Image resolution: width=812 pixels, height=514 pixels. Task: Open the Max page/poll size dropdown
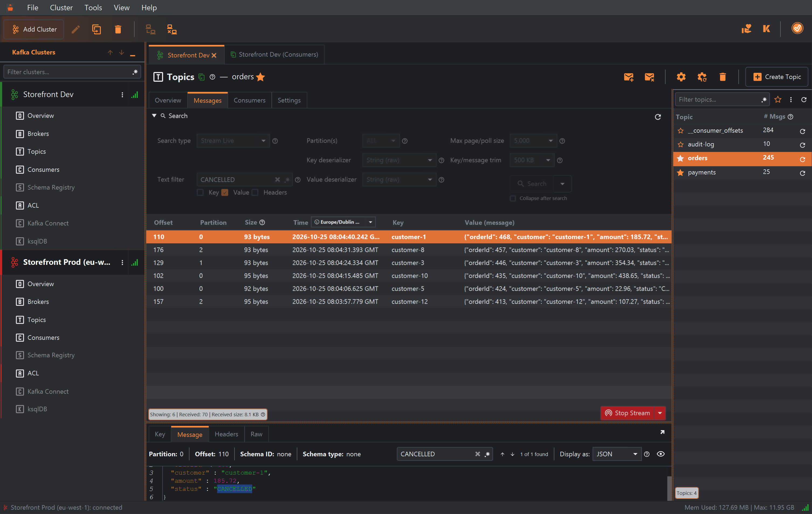[x=533, y=141]
